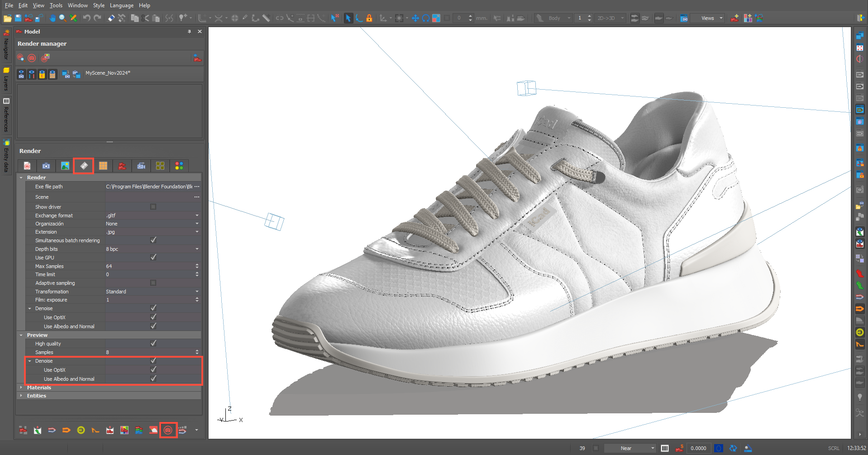Click the blue camera tab in Render panel
Viewport: 868px width, 455px height.
46,166
